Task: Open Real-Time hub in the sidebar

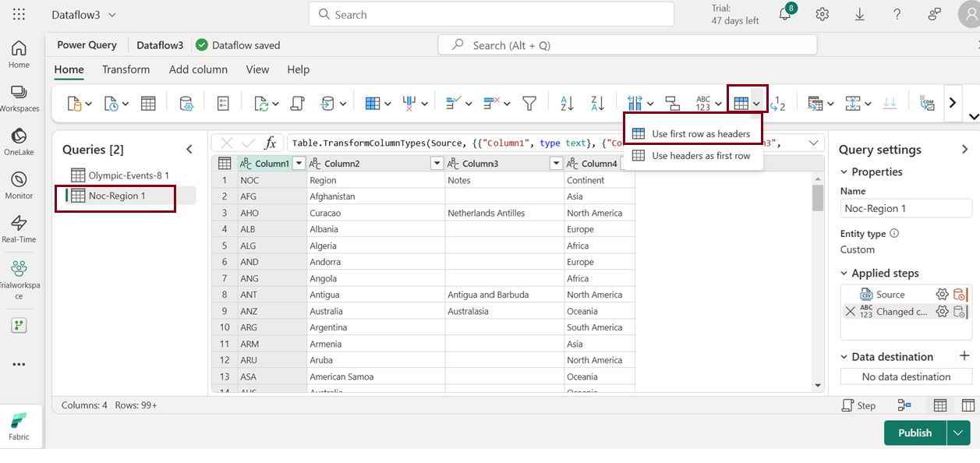Action: (x=19, y=229)
